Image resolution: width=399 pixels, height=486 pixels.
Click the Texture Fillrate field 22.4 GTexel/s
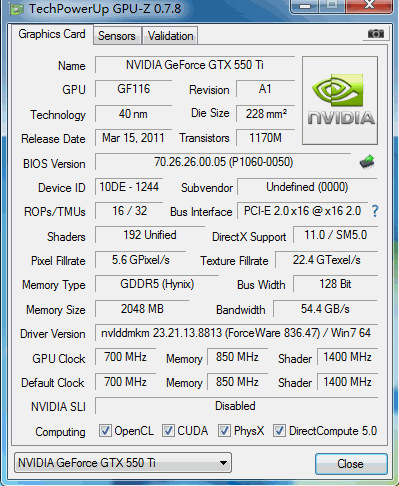pos(326,260)
